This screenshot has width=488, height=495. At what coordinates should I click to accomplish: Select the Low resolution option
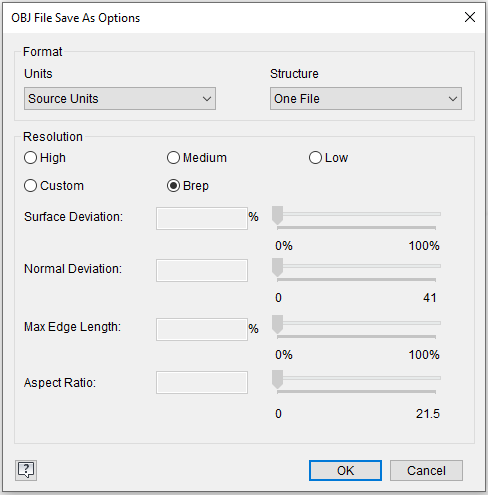tap(328, 158)
